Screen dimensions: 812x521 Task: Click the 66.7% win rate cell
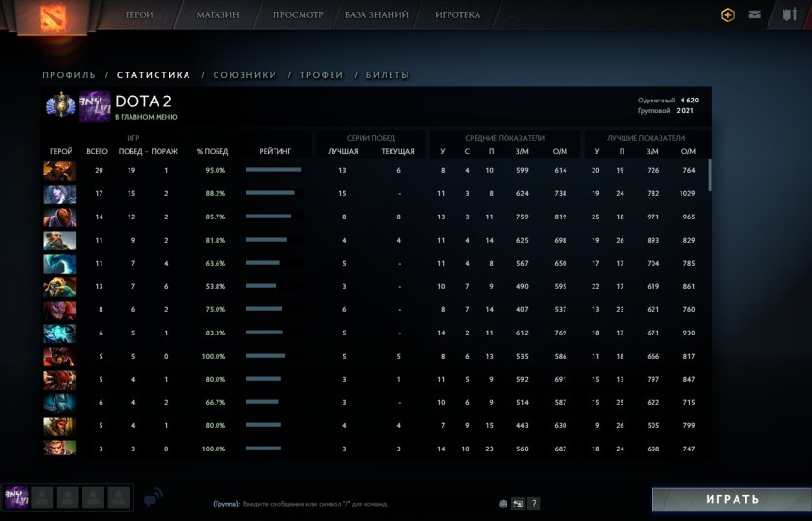coord(216,402)
